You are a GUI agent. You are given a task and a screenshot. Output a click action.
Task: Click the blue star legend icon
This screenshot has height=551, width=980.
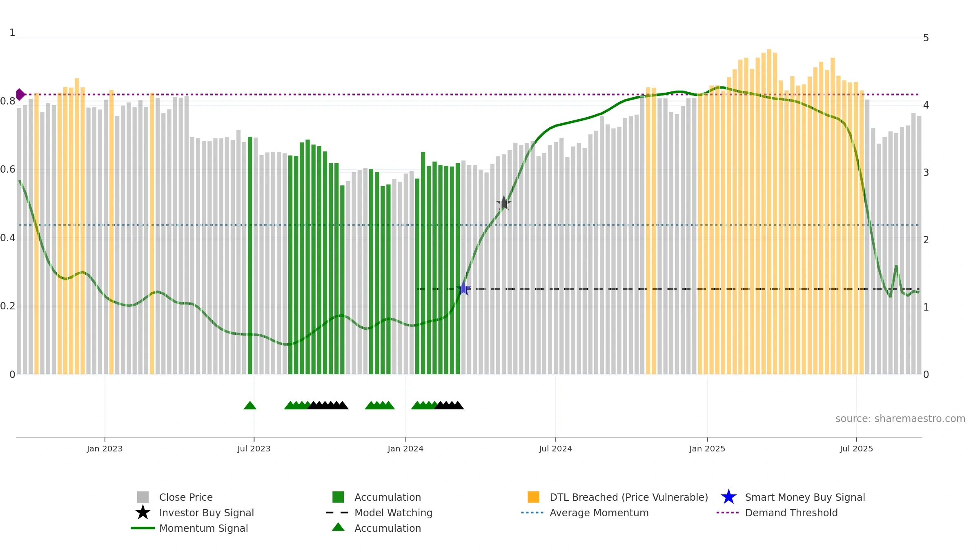728,497
